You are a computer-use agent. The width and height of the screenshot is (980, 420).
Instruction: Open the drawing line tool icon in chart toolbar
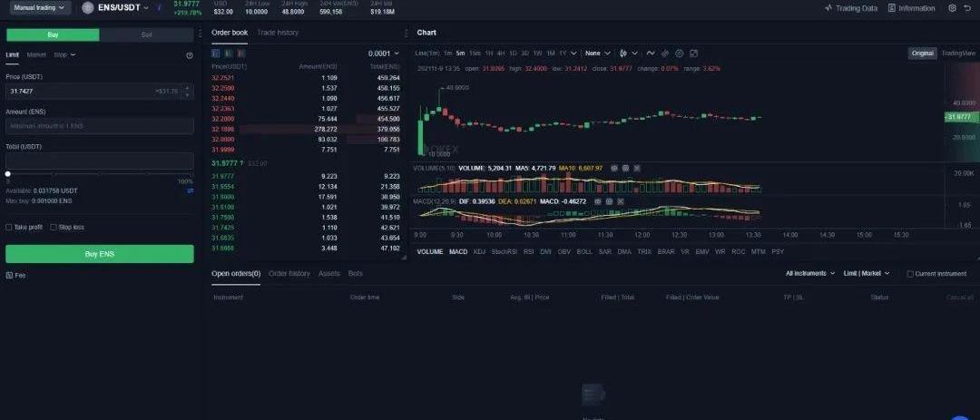(651, 54)
